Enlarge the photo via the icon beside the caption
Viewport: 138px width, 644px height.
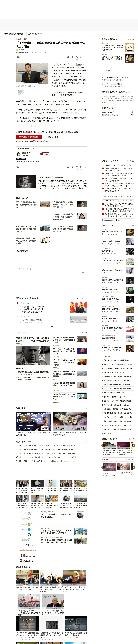click(x=35, y=86)
